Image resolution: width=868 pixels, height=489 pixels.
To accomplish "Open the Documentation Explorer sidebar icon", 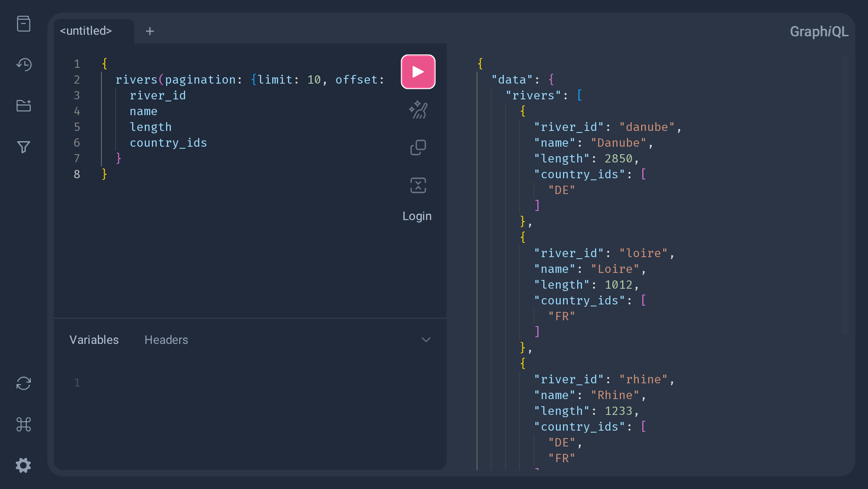I will (24, 24).
